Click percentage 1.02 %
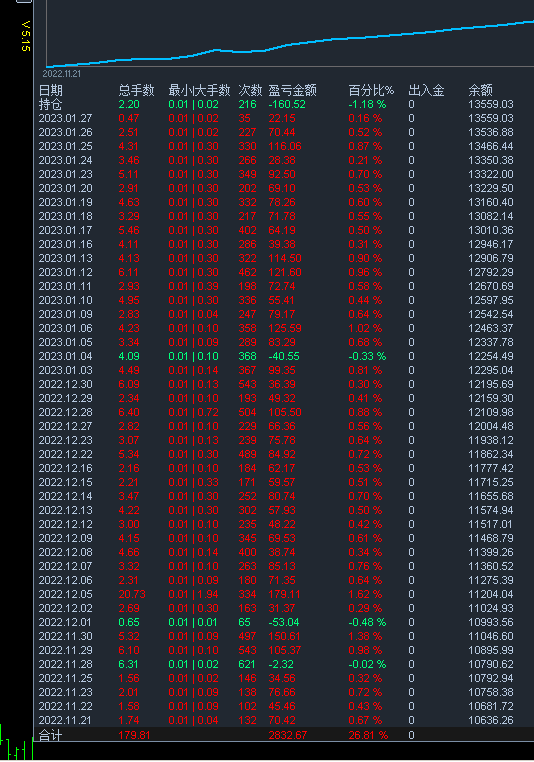 pyautogui.click(x=365, y=329)
